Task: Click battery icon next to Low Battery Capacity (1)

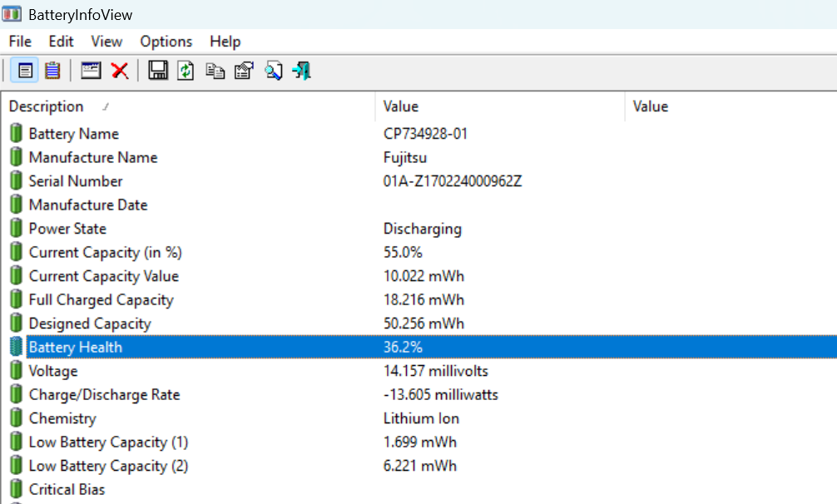Action: pos(17,442)
